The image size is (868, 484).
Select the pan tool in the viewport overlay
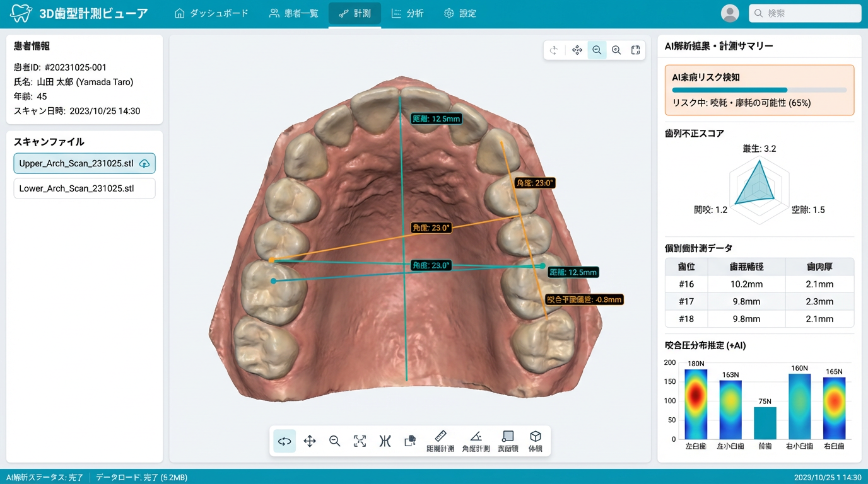point(577,50)
